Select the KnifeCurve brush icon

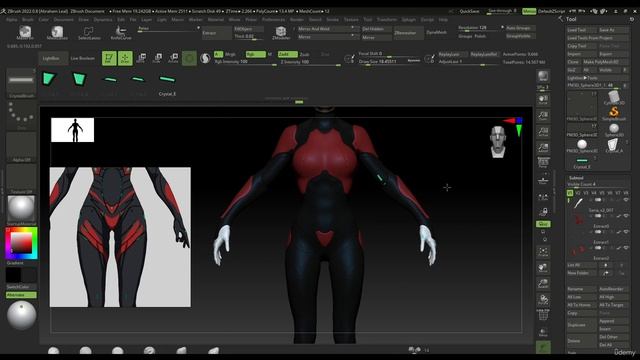click(121, 33)
